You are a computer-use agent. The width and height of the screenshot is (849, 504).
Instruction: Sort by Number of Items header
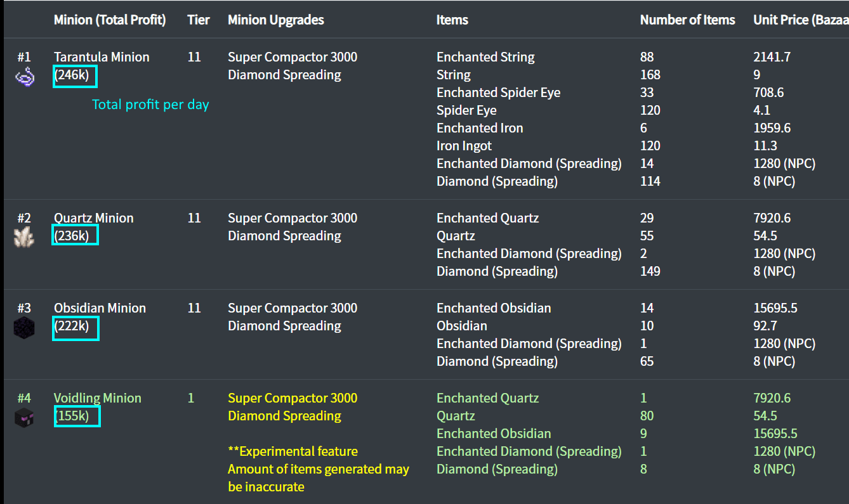click(x=687, y=20)
